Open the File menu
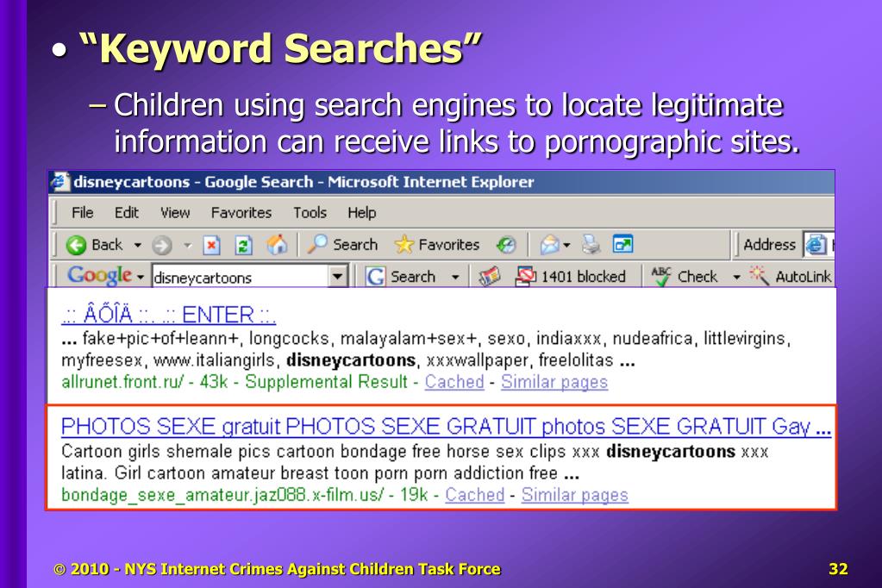The height and width of the screenshot is (588, 882). click(82, 213)
